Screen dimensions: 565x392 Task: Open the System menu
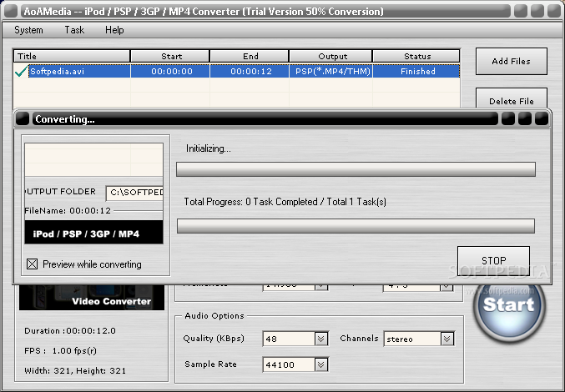(28, 30)
